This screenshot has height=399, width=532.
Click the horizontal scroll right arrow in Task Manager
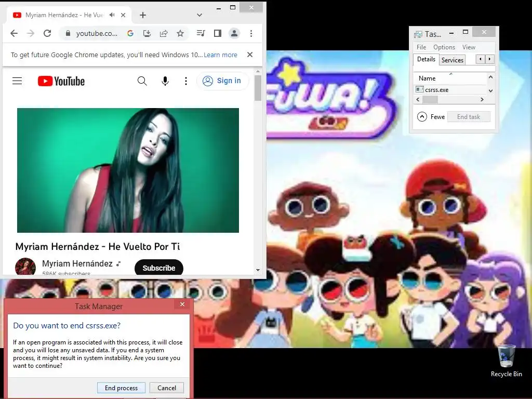point(482,99)
